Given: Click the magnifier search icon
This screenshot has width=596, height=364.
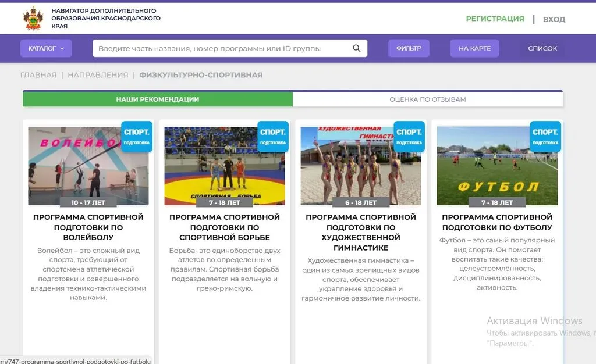Looking at the screenshot, I should [x=357, y=48].
